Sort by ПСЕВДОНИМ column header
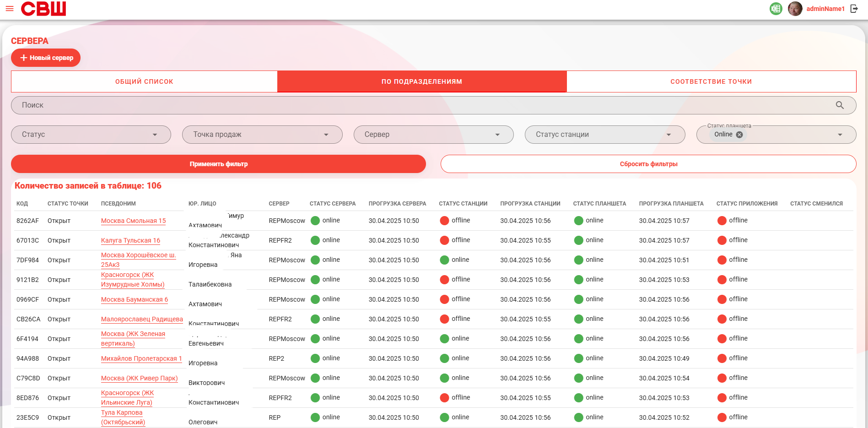 (x=119, y=204)
